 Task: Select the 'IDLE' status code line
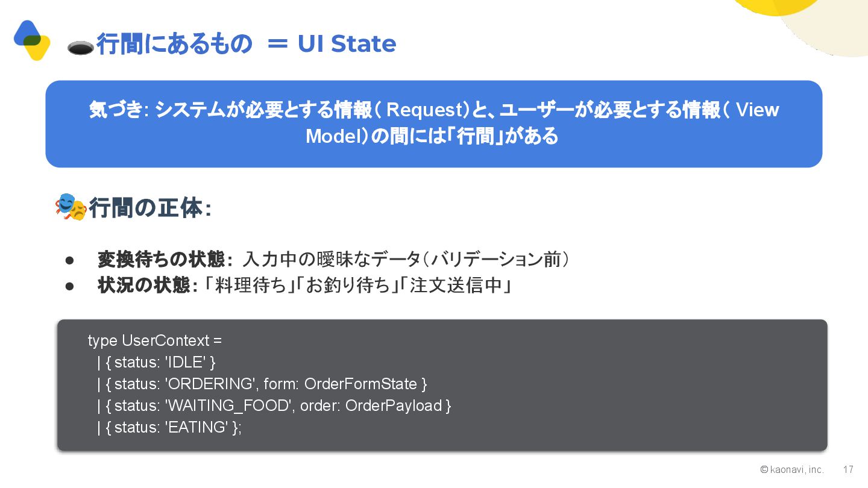(156, 362)
